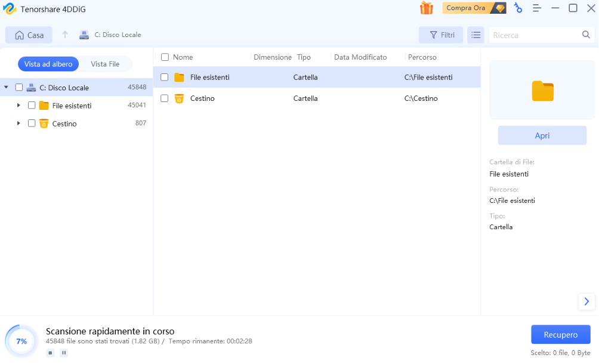This screenshot has width=599, height=364.
Task: Click Cestino bin icon in list
Action: click(x=179, y=98)
